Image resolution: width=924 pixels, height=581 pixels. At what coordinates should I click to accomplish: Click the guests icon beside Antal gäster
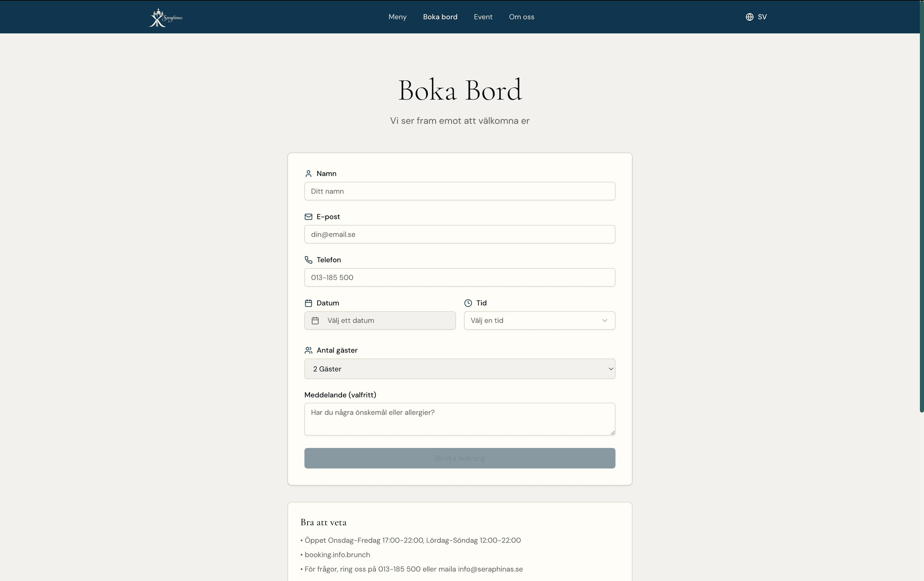click(308, 350)
